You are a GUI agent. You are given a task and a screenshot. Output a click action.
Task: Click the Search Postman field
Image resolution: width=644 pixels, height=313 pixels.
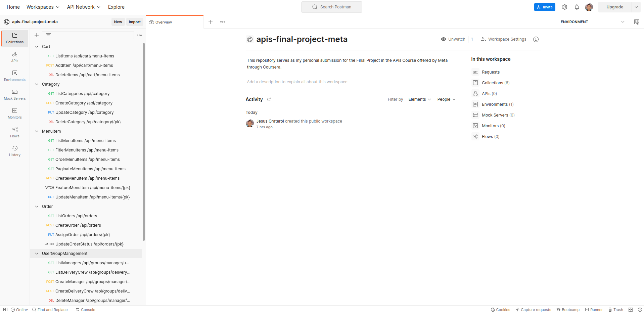pyautogui.click(x=332, y=7)
